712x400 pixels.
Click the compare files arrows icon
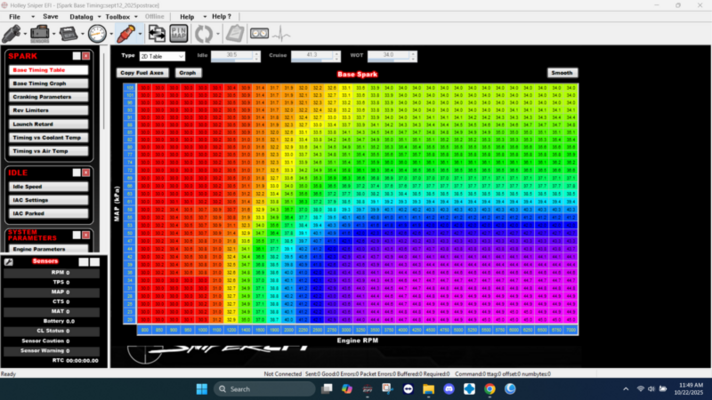click(157, 34)
